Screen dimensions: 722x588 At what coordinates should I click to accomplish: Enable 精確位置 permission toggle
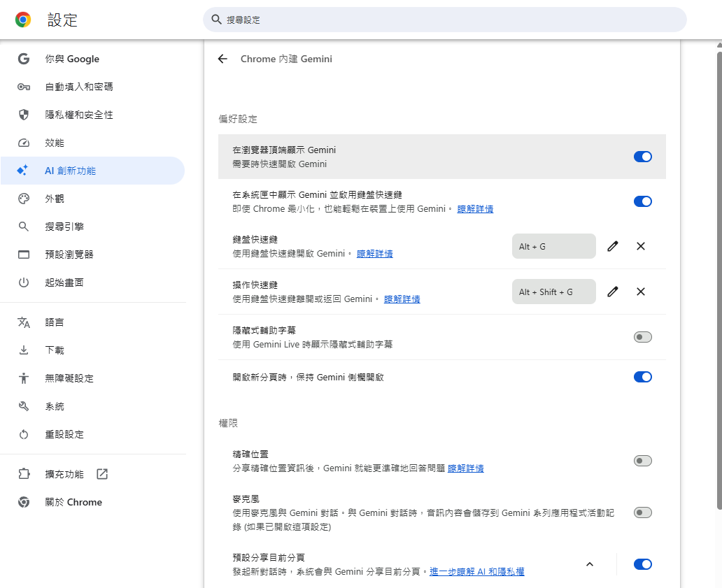(643, 461)
